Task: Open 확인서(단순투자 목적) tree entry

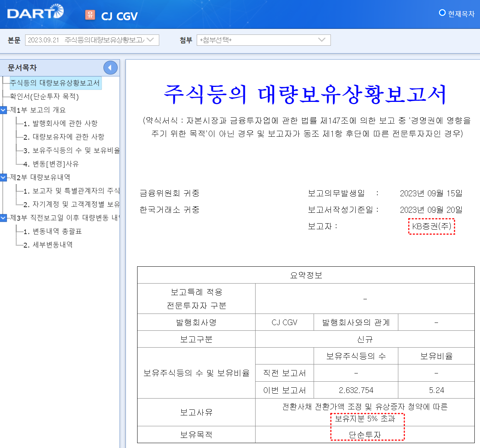Action: pos(44,97)
